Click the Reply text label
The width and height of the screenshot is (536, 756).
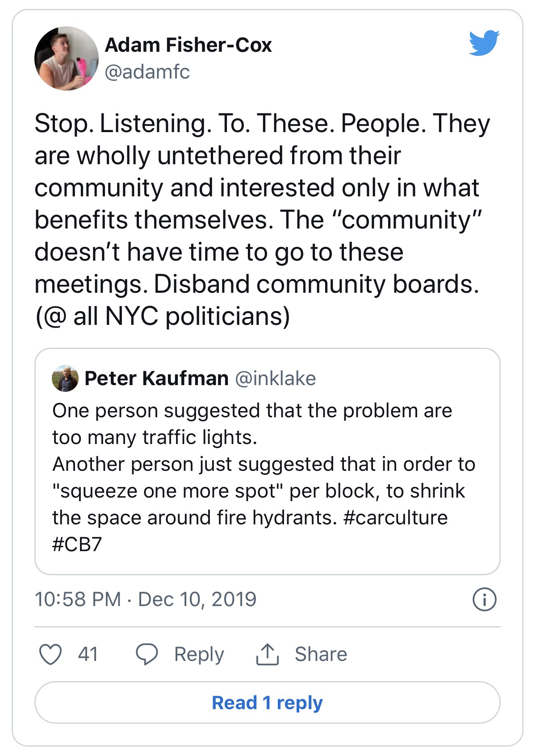199,655
